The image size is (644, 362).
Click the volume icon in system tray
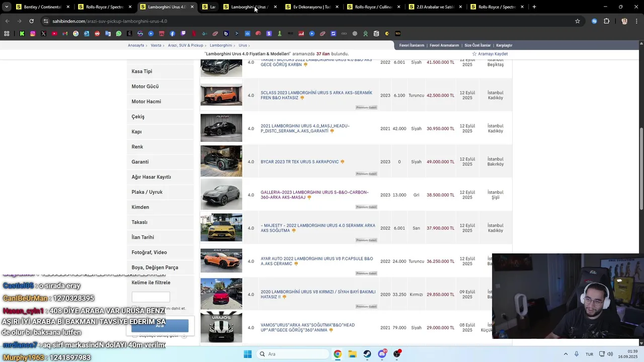click(610, 354)
